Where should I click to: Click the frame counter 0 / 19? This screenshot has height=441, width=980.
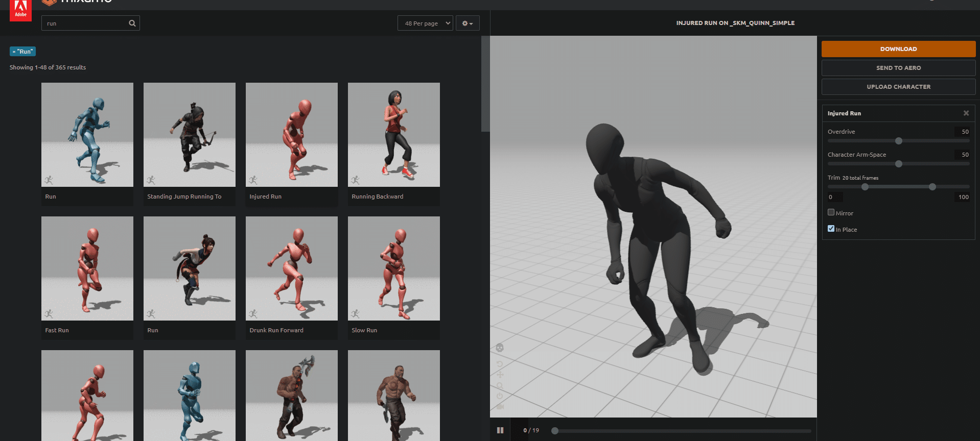click(531, 430)
